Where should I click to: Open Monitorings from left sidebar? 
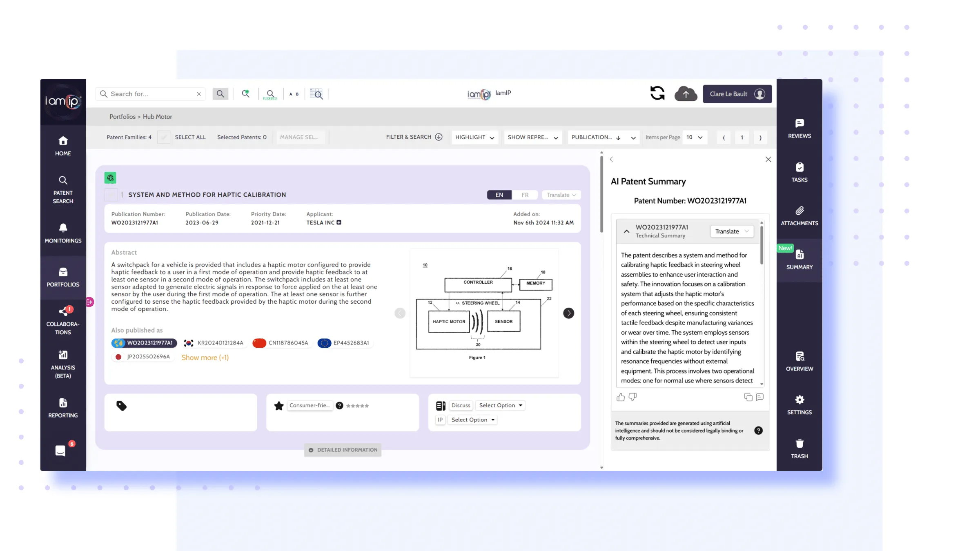[63, 233]
